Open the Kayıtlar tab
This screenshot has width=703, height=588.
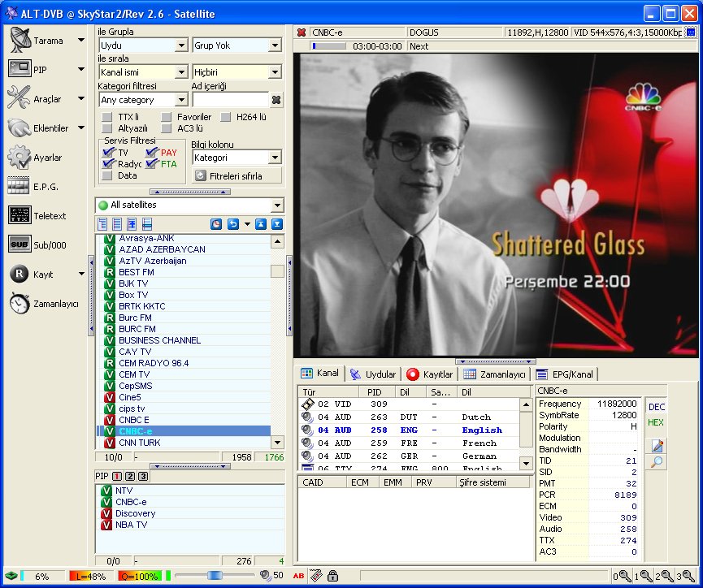coord(429,374)
